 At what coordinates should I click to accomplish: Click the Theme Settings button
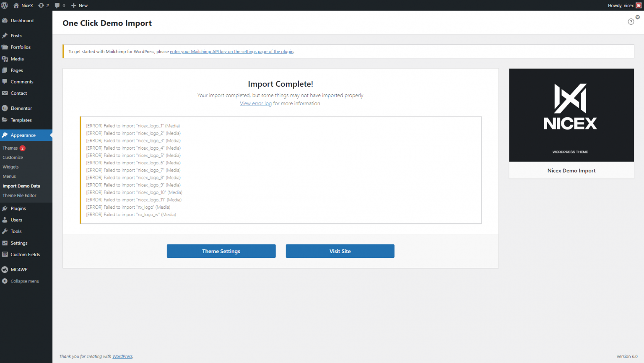221,251
